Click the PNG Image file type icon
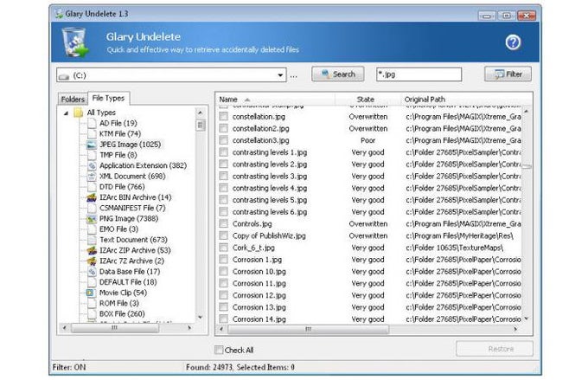The image size is (588, 380). click(92, 218)
